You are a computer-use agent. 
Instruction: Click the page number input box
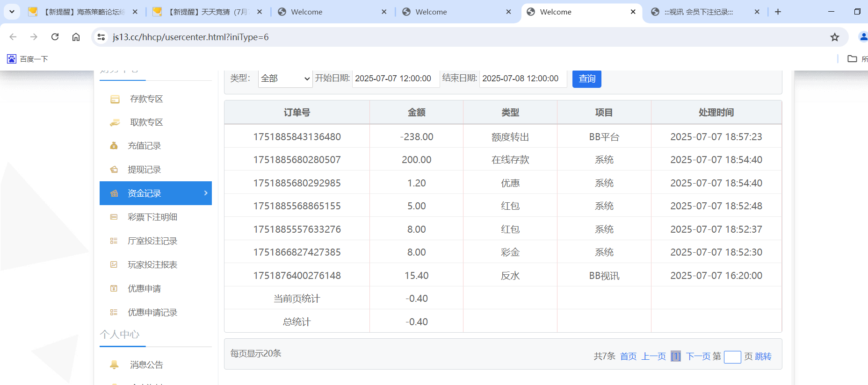point(732,357)
